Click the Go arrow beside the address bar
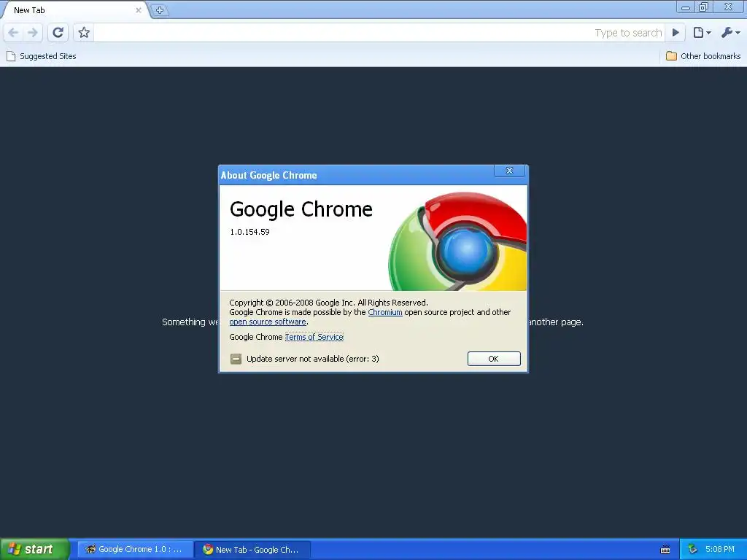This screenshot has width=747, height=560. [x=676, y=32]
